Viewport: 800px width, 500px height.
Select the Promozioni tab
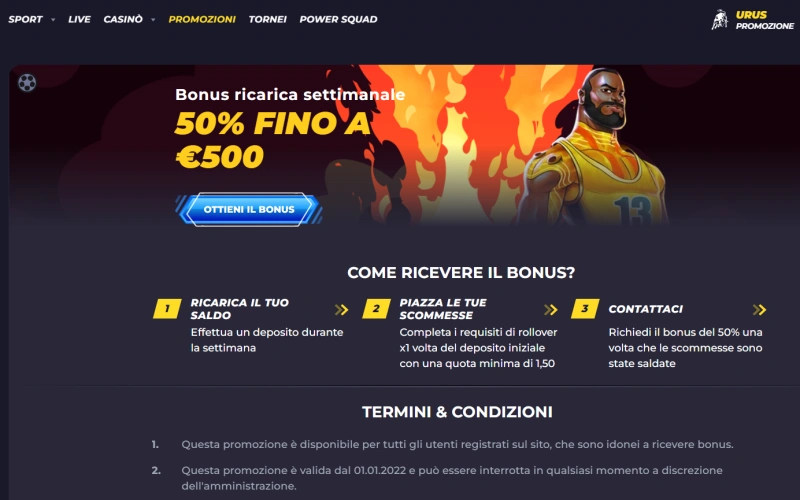pyautogui.click(x=202, y=19)
